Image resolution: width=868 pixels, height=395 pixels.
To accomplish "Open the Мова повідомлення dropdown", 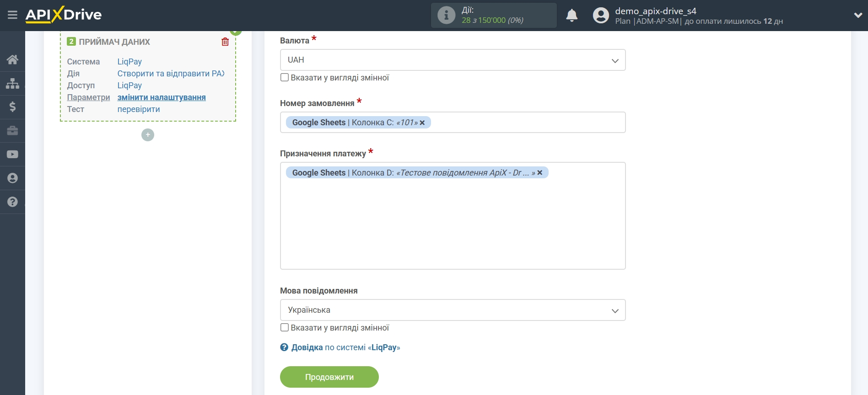I will [453, 310].
